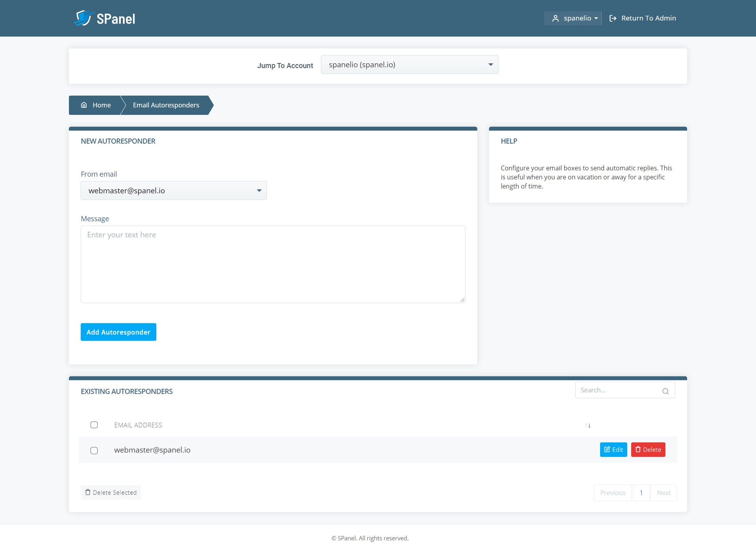Click the SPanel logo
This screenshot has height=552, width=756.
tap(105, 18)
